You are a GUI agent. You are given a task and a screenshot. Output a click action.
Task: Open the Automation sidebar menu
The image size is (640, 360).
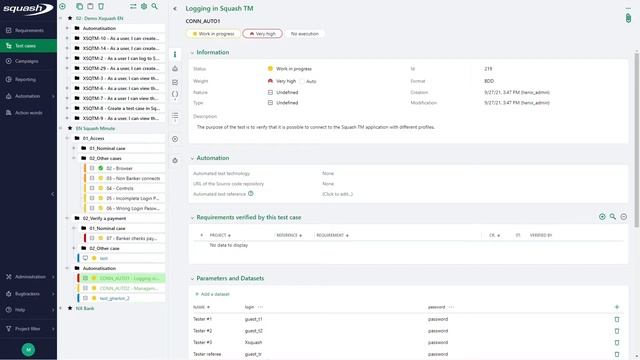(x=28, y=96)
